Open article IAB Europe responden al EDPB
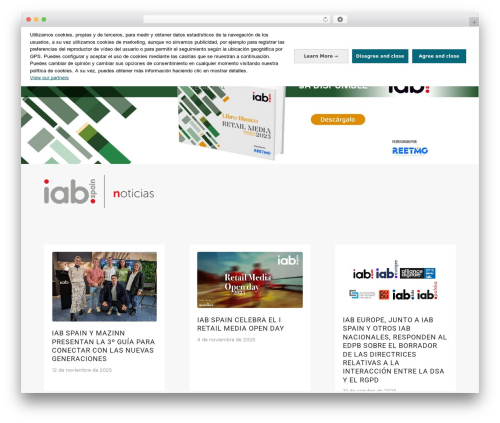 (395, 350)
